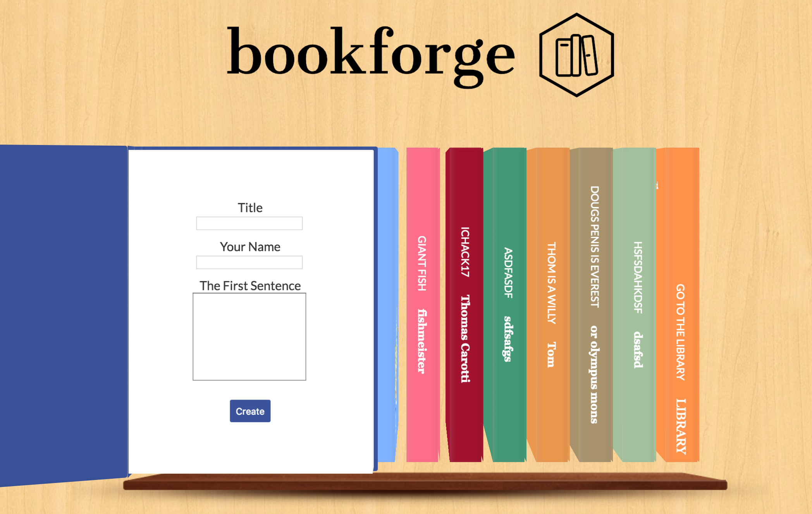
Task: Click the open blue book front cover
Action: 64,315
